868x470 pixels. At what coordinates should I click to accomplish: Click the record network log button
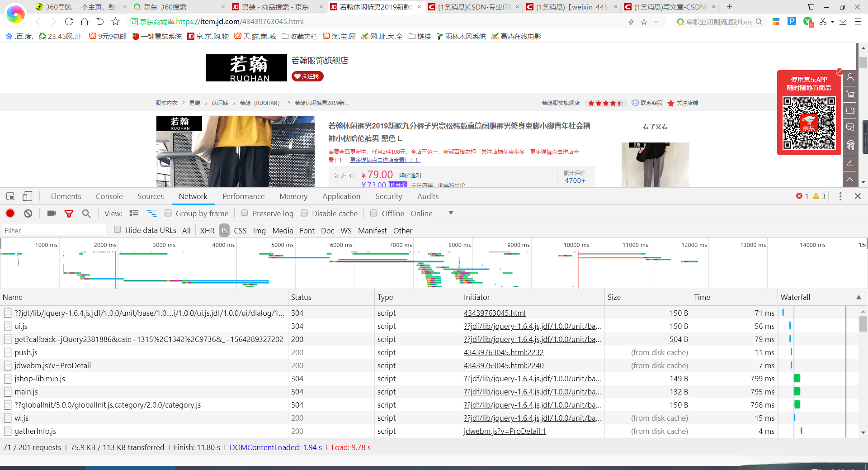pyautogui.click(x=10, y=214)
